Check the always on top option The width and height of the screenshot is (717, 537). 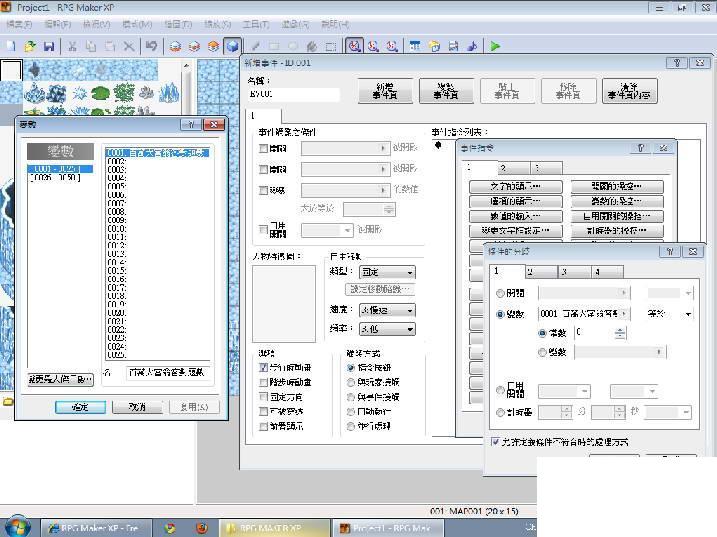click(263, 426)
